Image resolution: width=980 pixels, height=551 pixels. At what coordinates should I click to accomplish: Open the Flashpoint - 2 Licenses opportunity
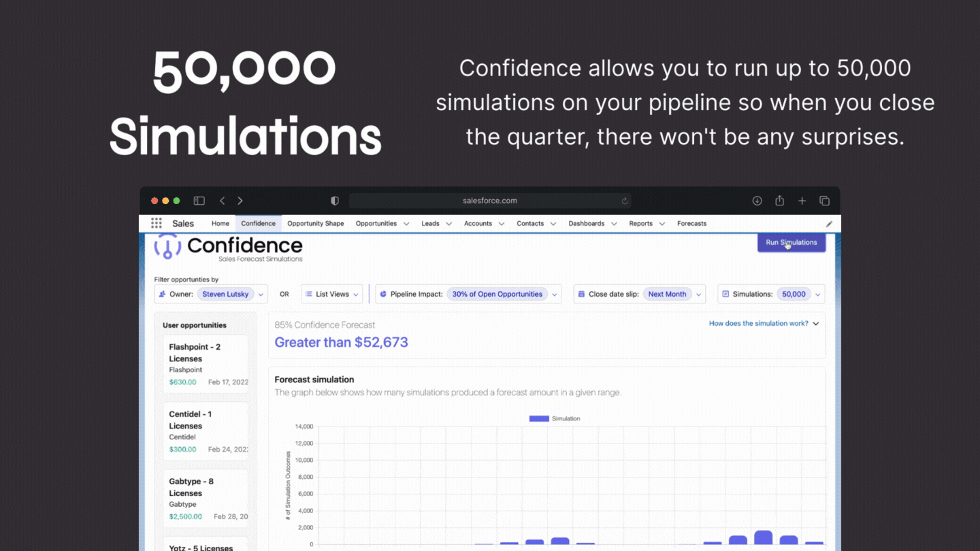[x=206, y=363]
